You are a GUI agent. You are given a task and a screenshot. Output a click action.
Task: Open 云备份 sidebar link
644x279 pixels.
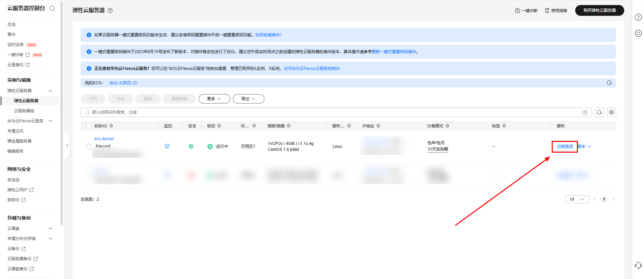[16, 249]
